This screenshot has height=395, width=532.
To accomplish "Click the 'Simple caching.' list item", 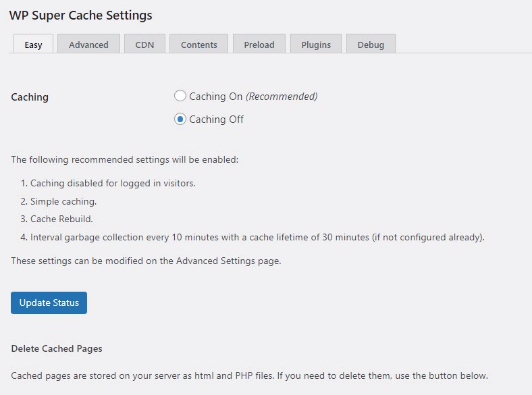I will pos(63,201).
